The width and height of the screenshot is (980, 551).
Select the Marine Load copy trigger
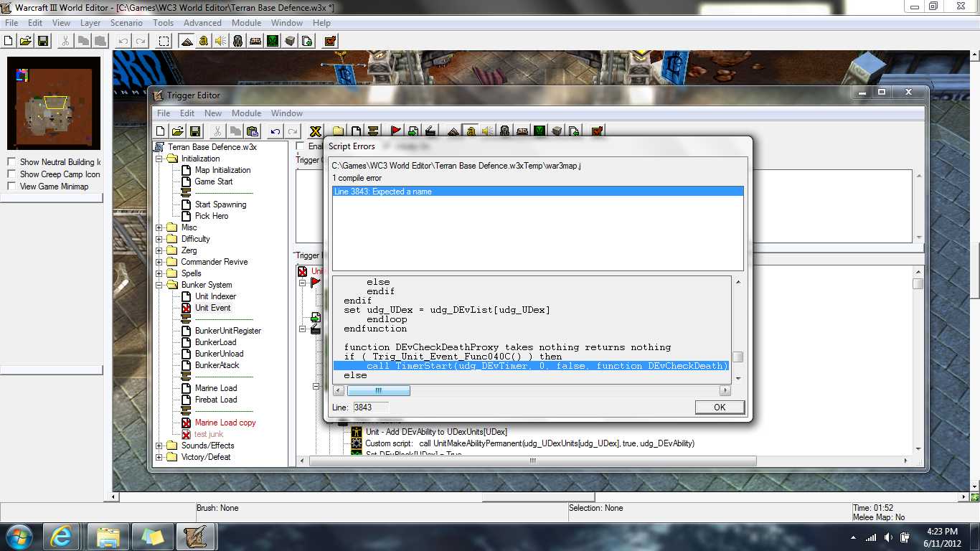(225, 423)
